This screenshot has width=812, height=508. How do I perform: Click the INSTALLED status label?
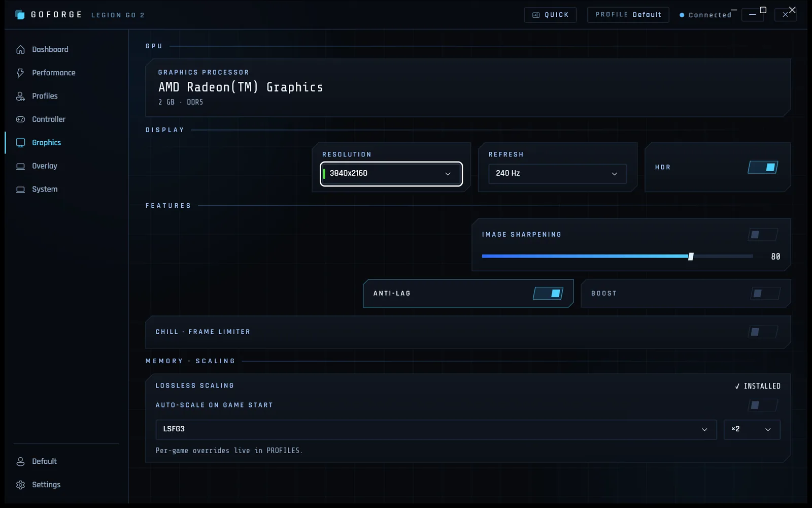click(762, 386)
